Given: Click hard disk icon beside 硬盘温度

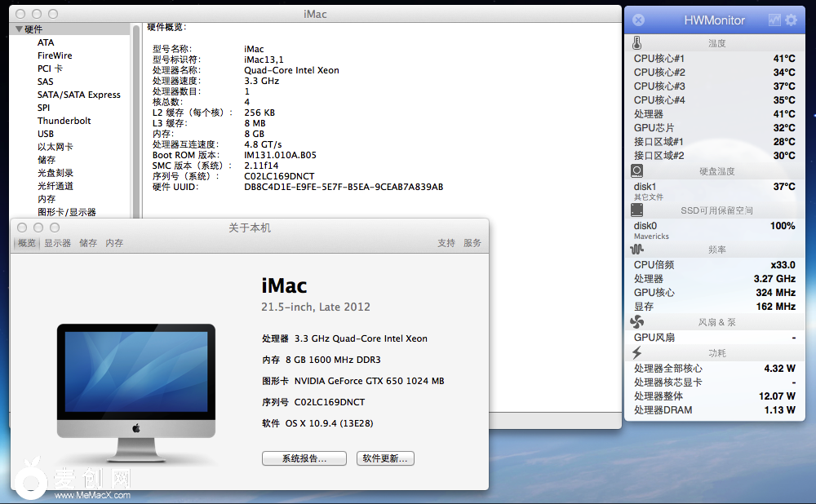Looking at the screenshot, I should [637, 171].
